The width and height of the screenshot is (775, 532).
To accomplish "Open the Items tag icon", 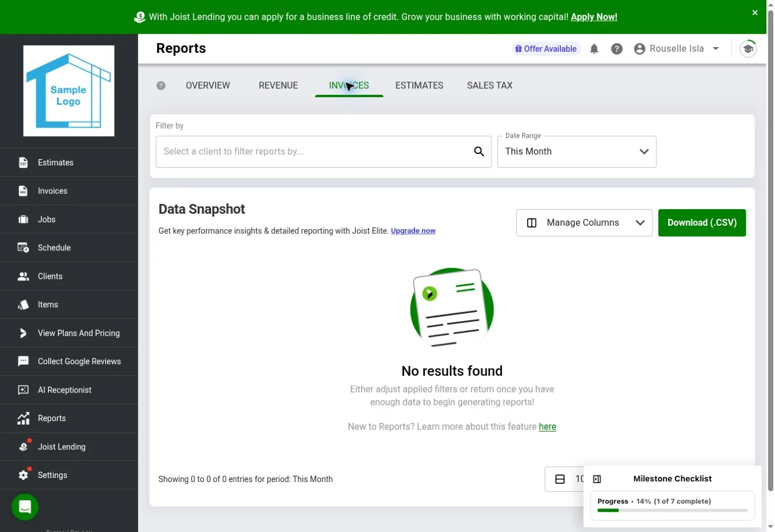I will point(23,304).
